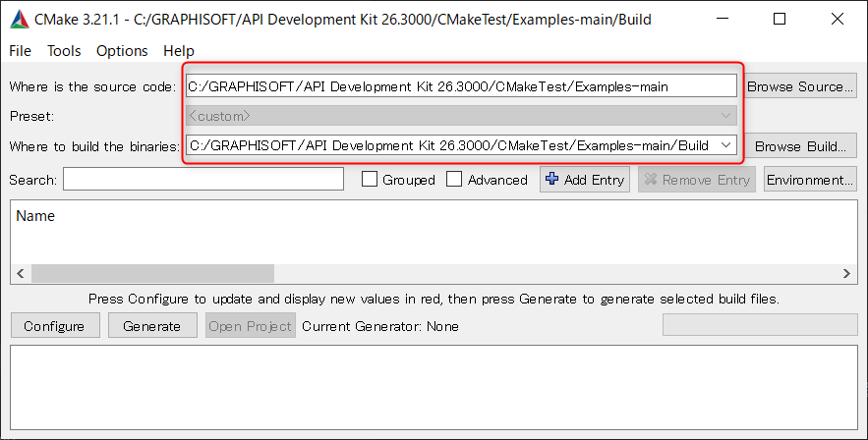Viewport: 868px width, 440px height.
Task: Open the Options menu
Action: [x=122, y=51]
